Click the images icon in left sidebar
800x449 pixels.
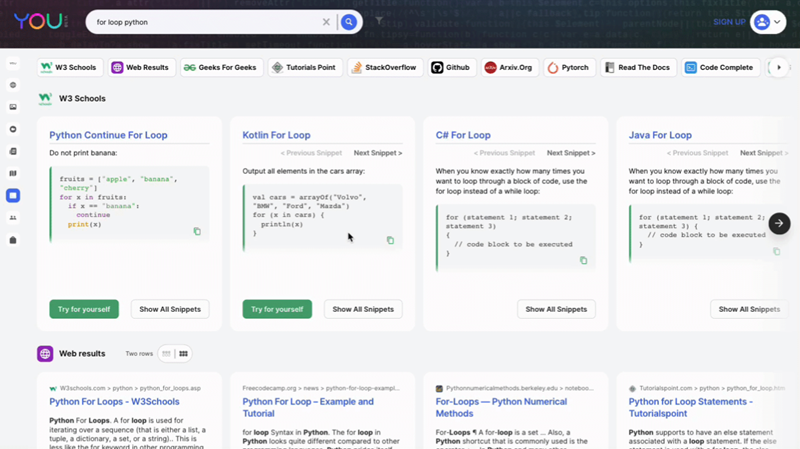click(13, 107)
